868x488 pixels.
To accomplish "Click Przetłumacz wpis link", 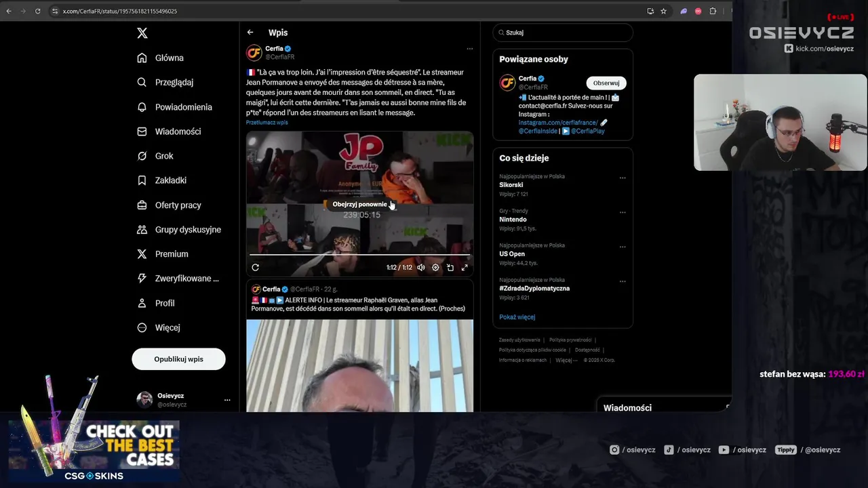I will click(267, 123).
